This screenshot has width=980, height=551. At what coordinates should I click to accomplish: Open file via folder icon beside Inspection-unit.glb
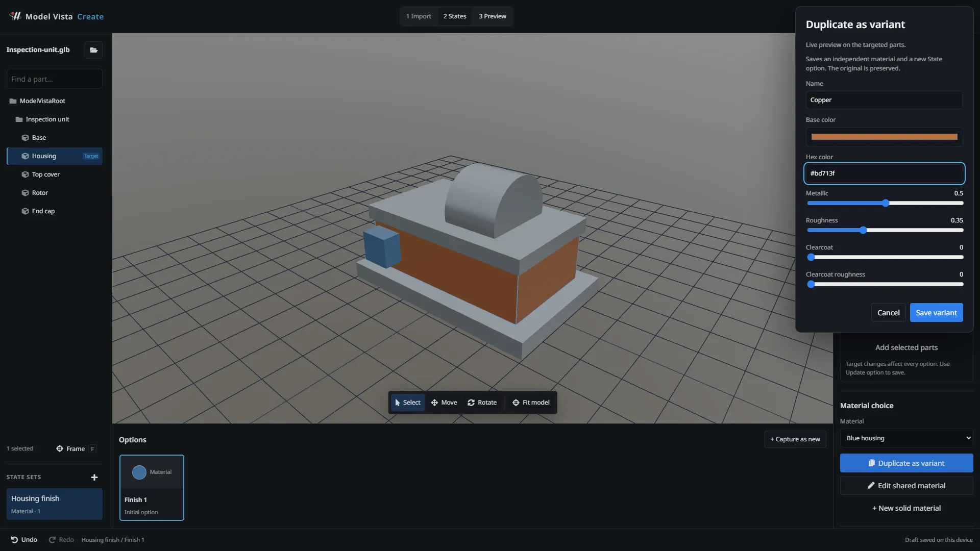[93, 50]
